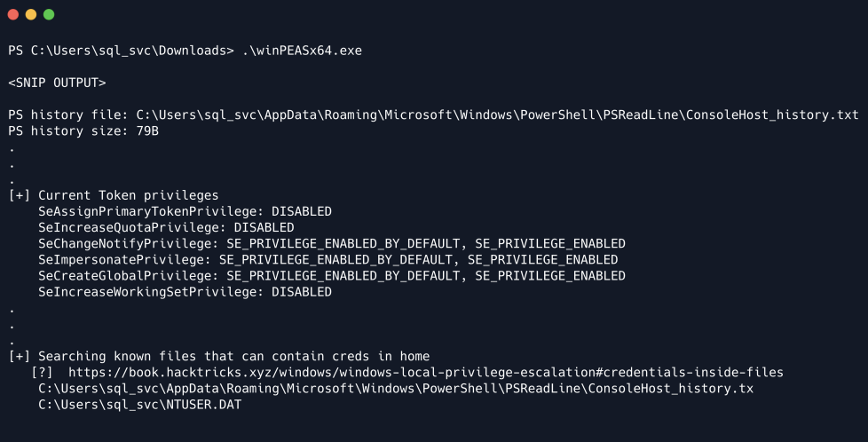
Task: Select the SeChangeNotifyPrivilege line
Action: (x=331, y=243)
